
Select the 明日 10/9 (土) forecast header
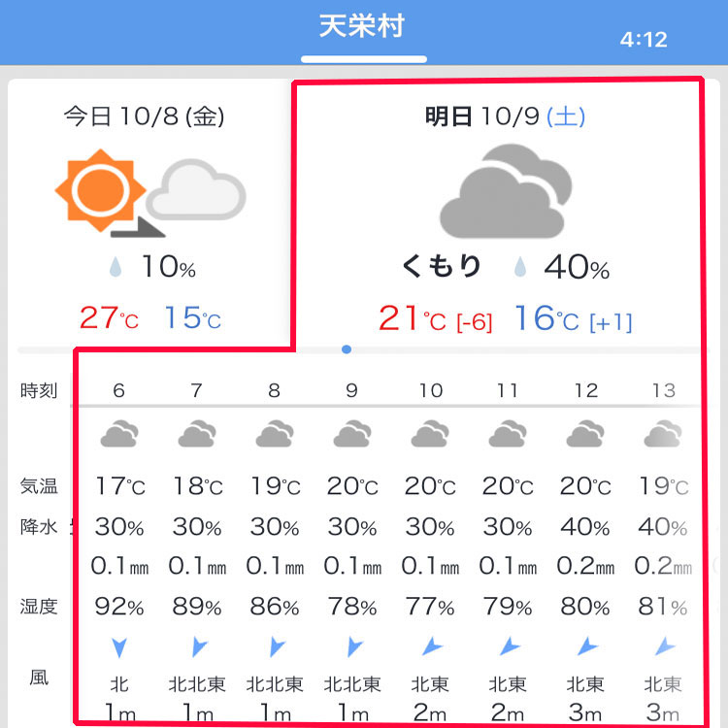click(x=505, y=116)
